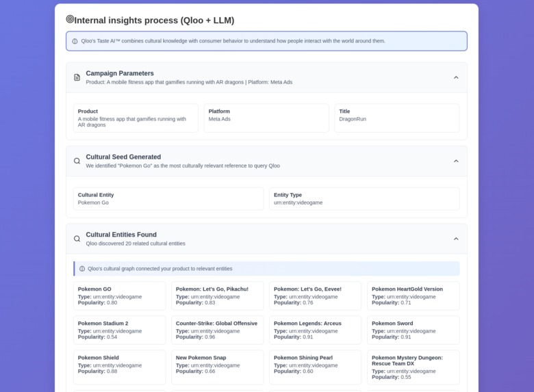The width and height of the screenshot is (534, 392).
Task: Click the Internal insights process (Qloo + LLM) title
Action: (154, 21)
